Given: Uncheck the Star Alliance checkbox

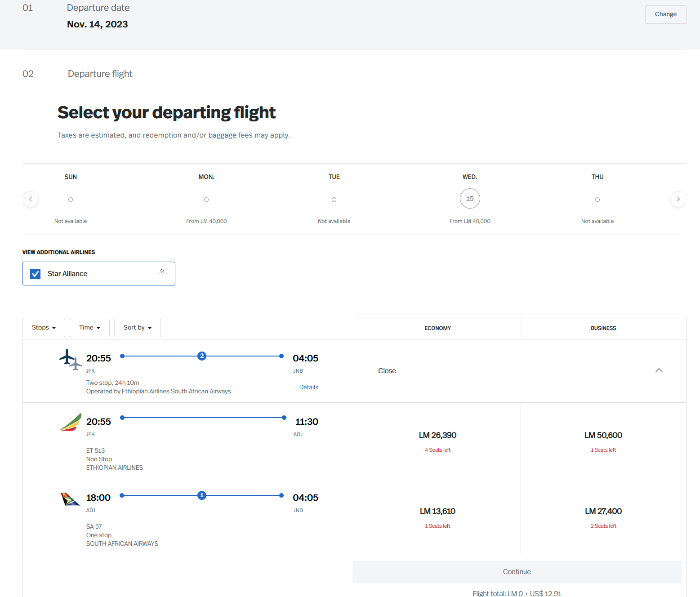Looking at the screenshot, I should (x=36, y=274).
